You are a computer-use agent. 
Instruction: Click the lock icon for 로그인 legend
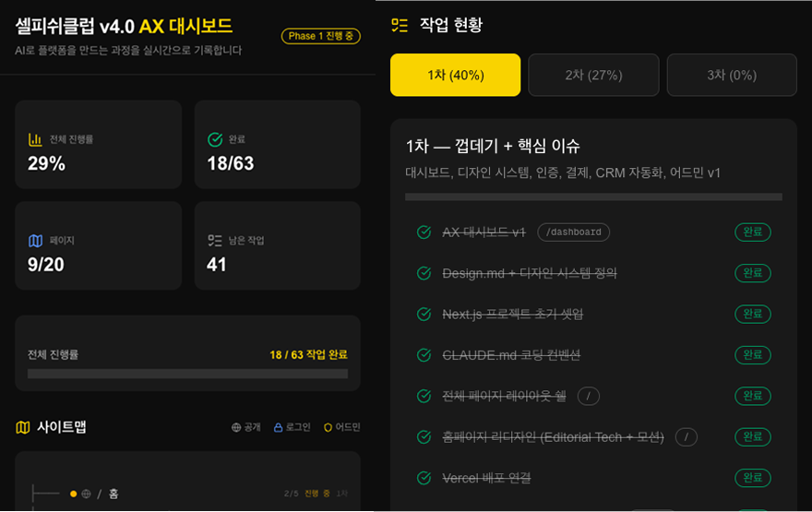[278, 427]
